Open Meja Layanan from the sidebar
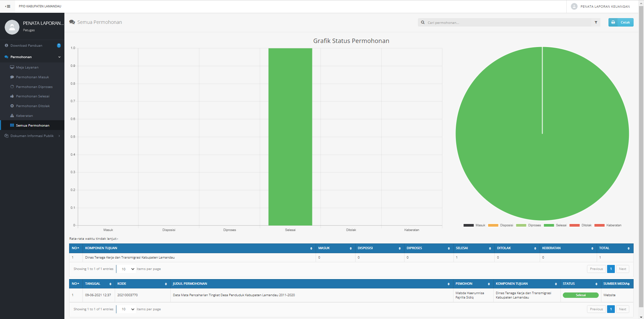Image resolution: width=644 pixels, height=319 pixels. click(x=27, y=67)
